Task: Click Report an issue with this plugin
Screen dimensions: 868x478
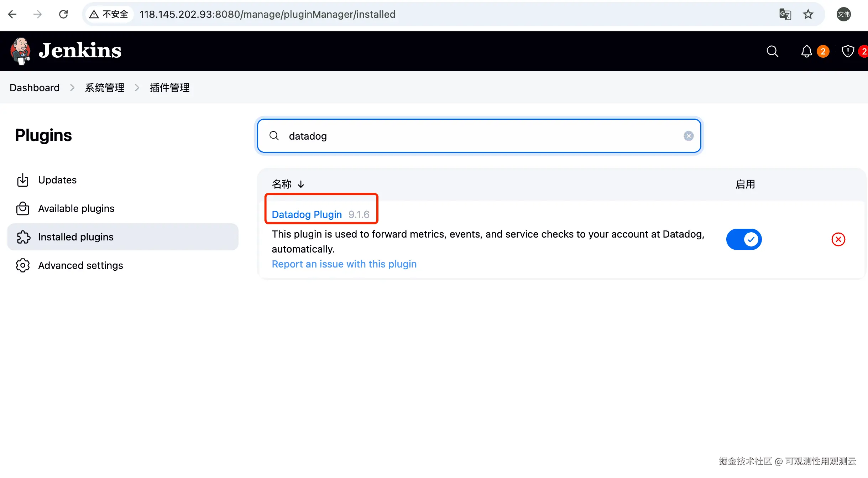Action: pyautogui.click(x=344, y=264)
